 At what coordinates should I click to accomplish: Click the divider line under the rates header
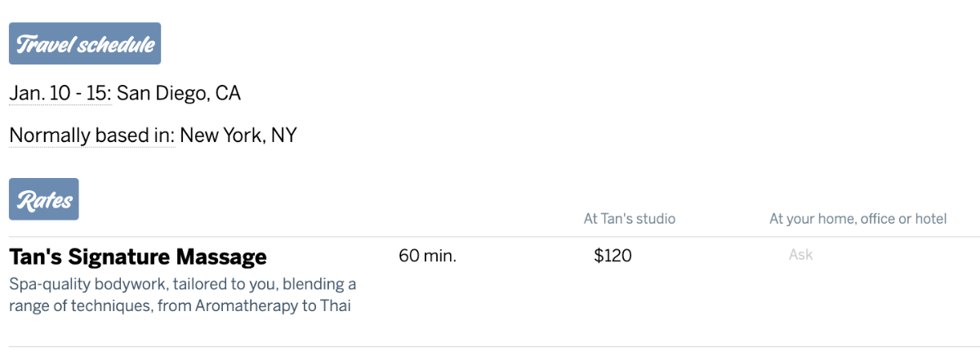tap(490, 237)
